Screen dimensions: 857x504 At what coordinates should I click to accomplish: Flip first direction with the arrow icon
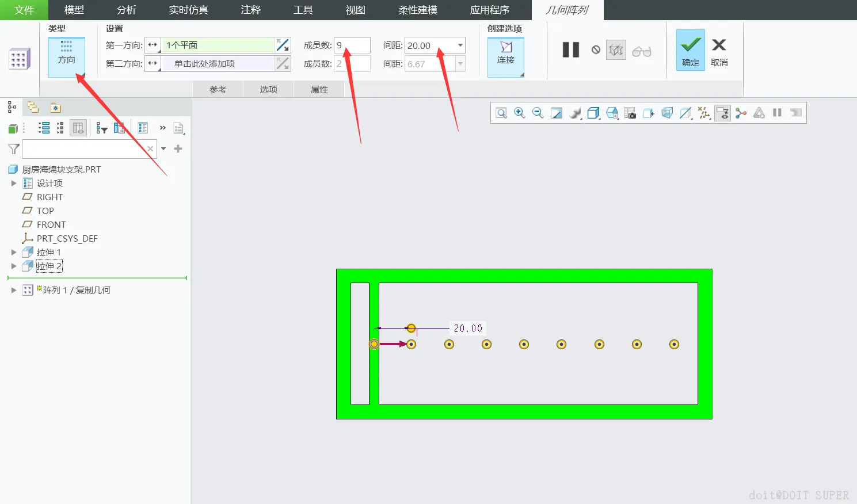(x=283, y=45)
